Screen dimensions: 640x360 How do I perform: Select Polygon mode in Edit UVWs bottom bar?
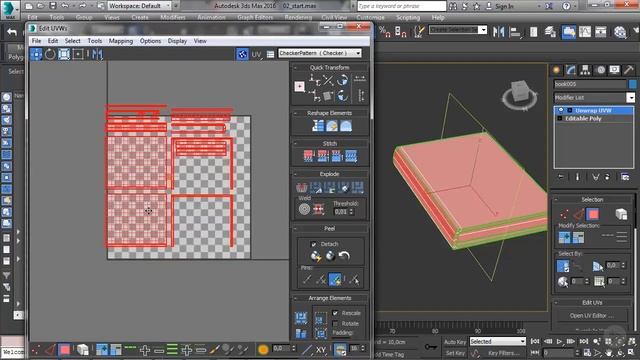pos(64,349)
